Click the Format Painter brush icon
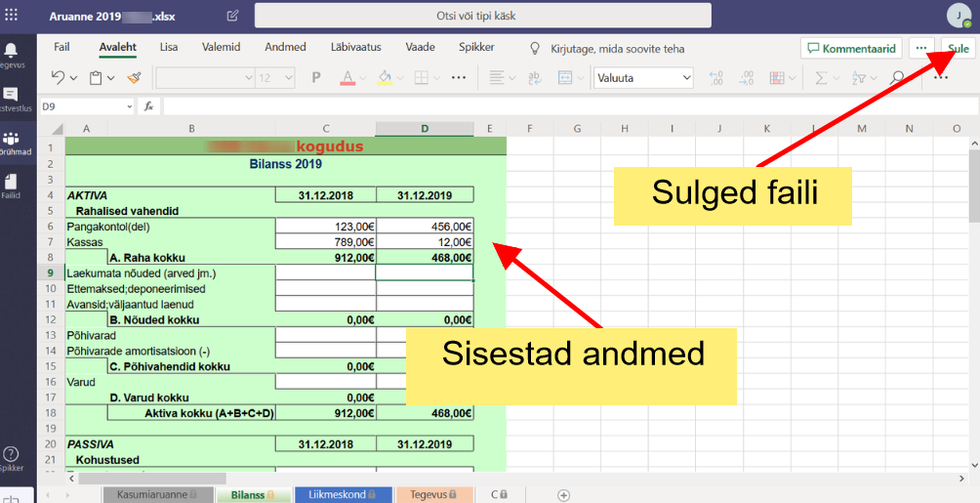Image resolution: width=980 pixels, height=503 pixels. [x=134, y=78]
